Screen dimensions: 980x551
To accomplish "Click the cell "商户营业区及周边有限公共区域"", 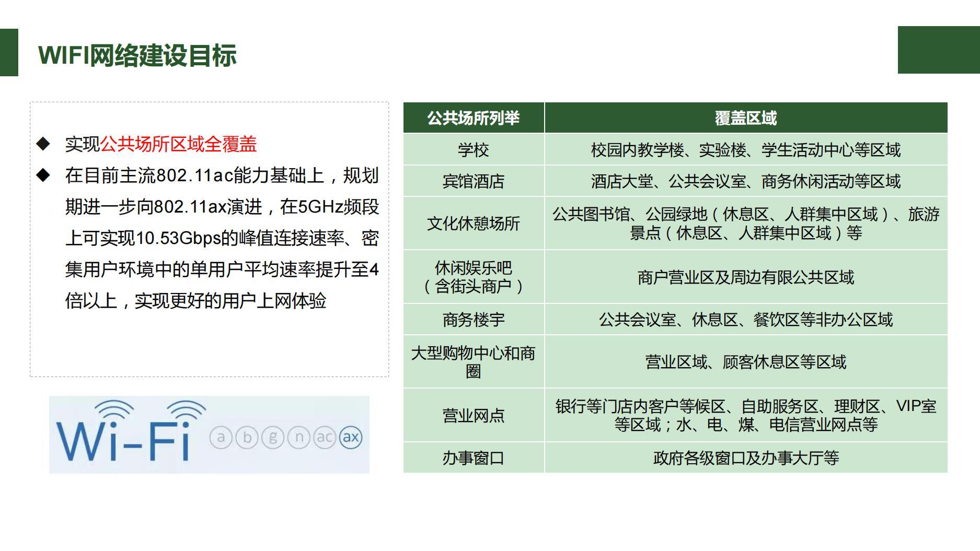I will pos(746,277).
